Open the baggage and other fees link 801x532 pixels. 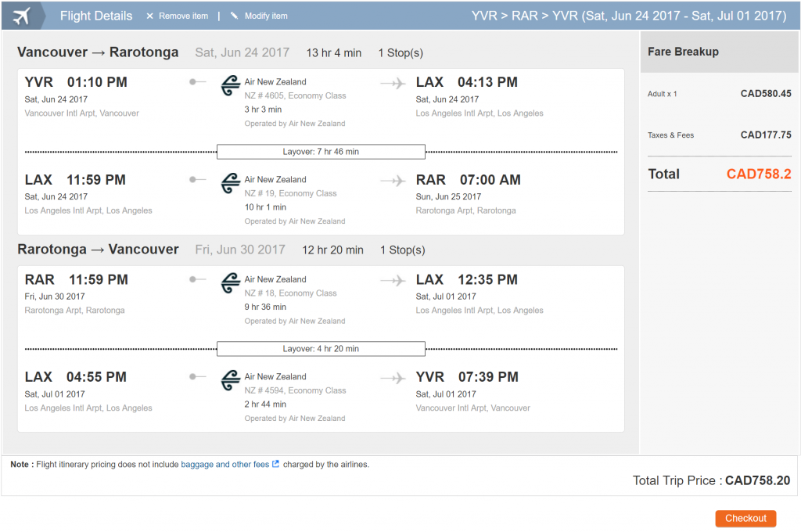tap(224, 465)
